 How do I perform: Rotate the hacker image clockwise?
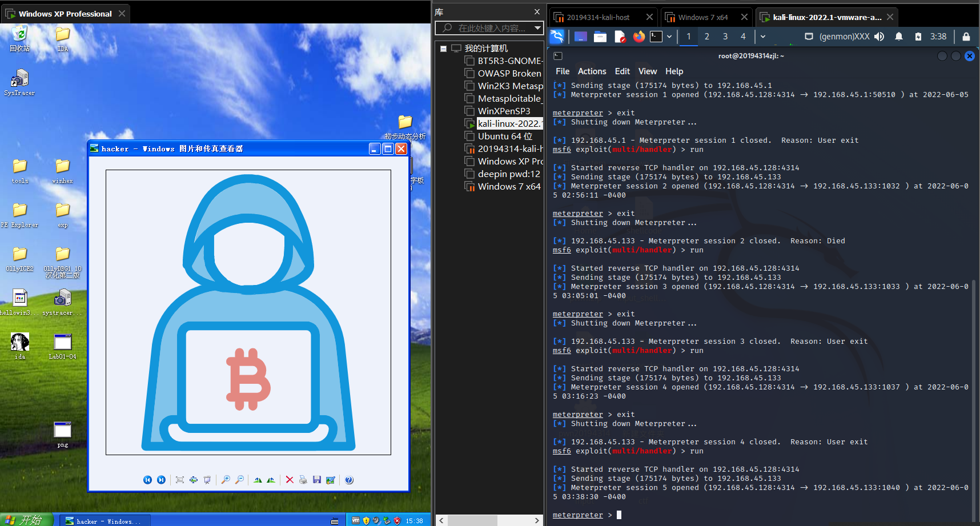click(258, 480)
